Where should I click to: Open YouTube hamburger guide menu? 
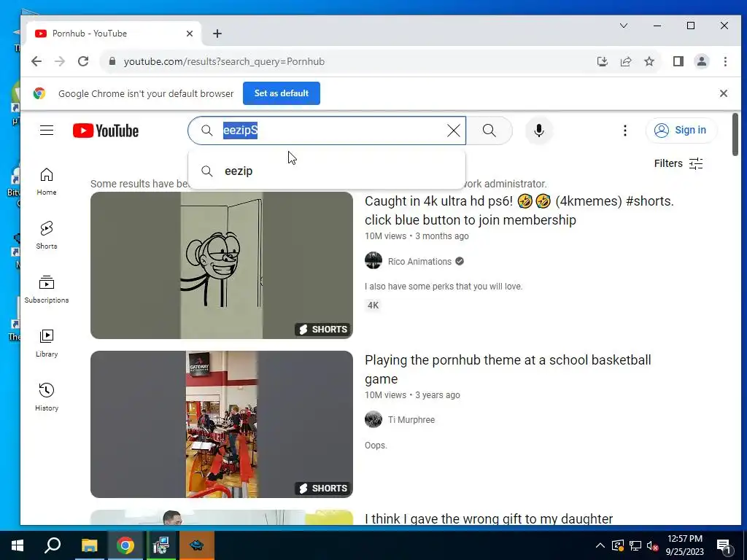click(47, 130)
